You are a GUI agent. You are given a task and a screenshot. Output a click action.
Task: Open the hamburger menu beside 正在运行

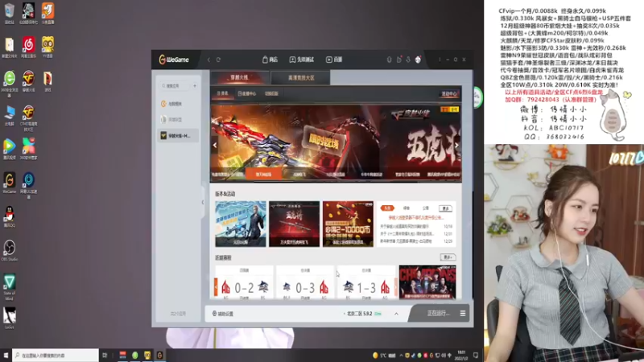click(x=463, y=313)
